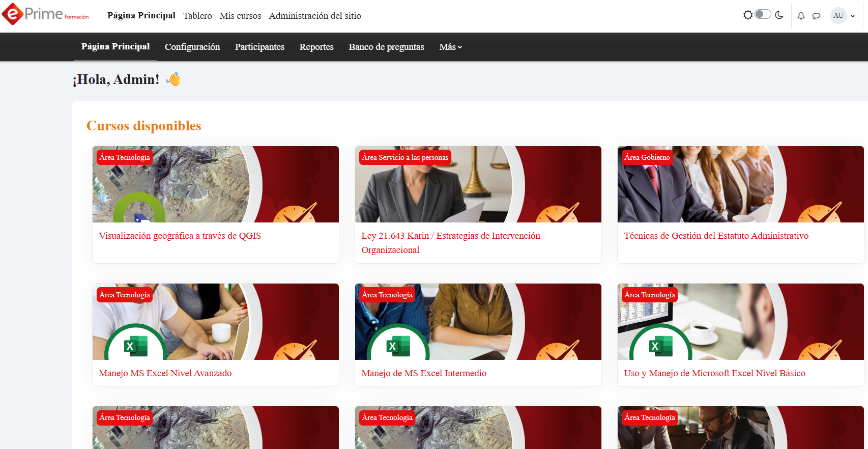The image size is (868, 449).
Task: Click the Área Servicio a las personas badge
Action: (x=405, y=157)
